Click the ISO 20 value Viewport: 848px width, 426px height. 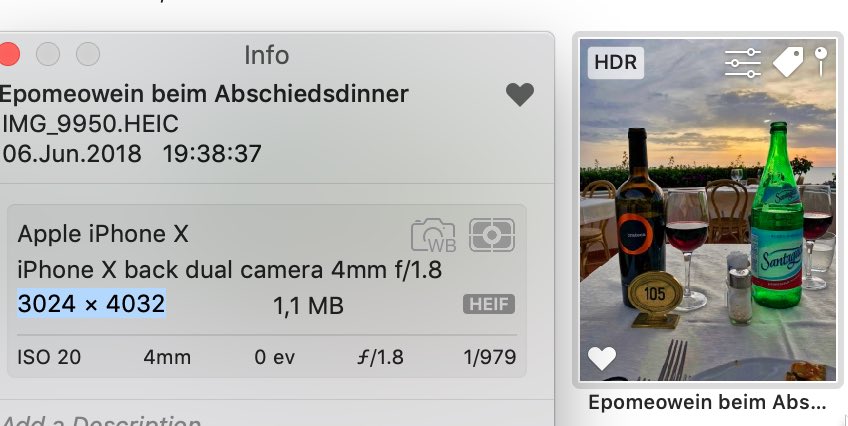point(50,357)
